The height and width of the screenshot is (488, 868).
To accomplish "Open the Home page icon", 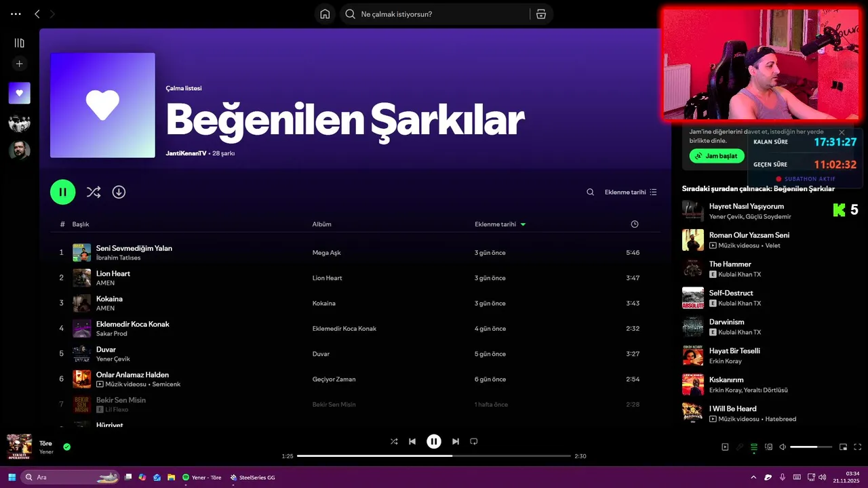I will [325, 14].
